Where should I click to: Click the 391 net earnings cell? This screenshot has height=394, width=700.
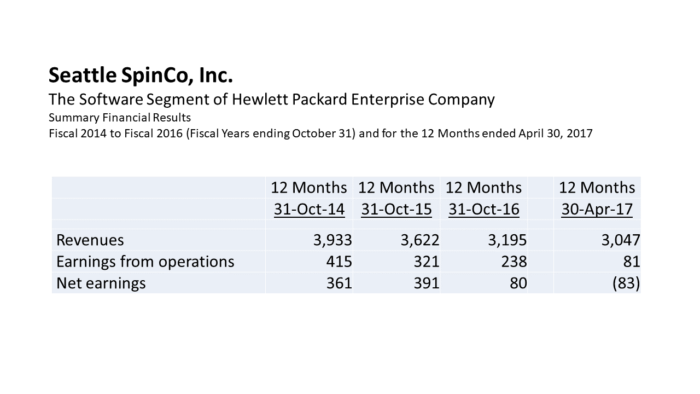point(426,283)
